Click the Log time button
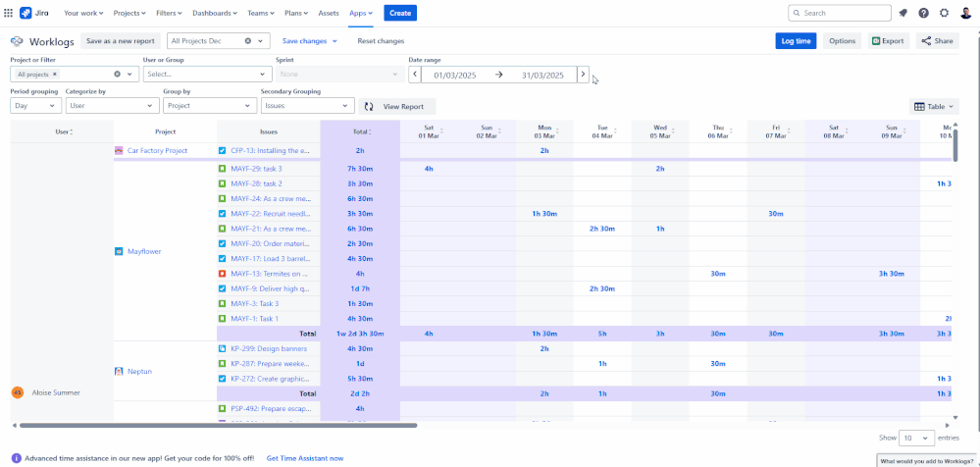 pos(795,41)
